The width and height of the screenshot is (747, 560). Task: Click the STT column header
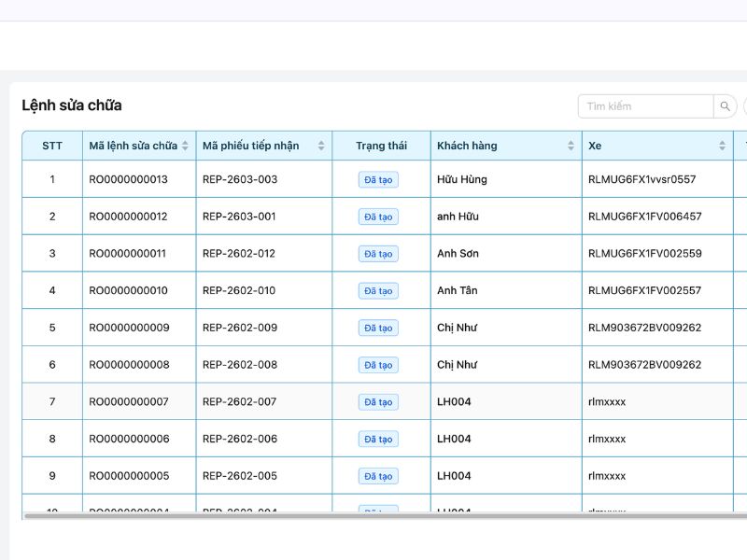click(52, 146)
